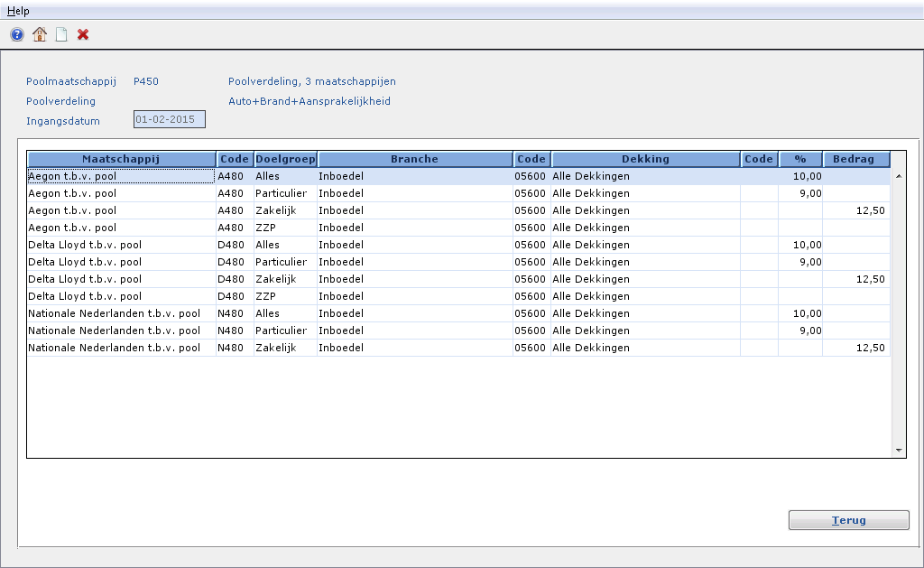The height and width of the screenshot is (568, 924).
Task: Select the first Aegon row with Alles
Action: pos(121,176)
